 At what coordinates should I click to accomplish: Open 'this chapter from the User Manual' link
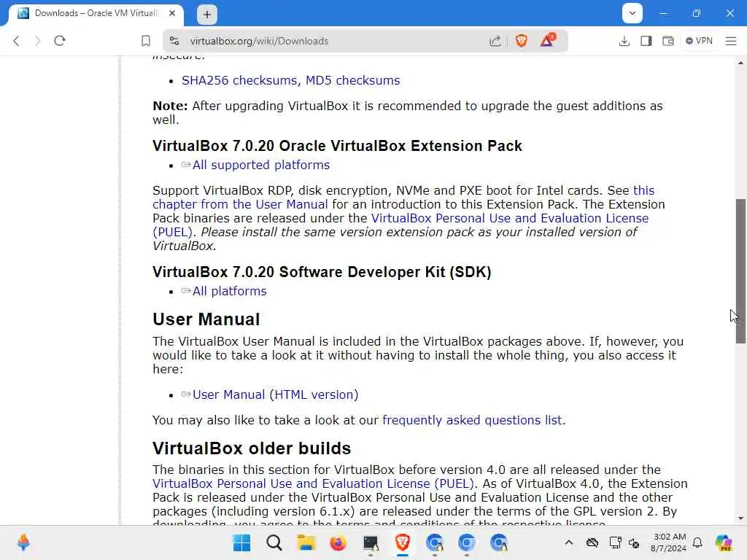tap(240, 204)
